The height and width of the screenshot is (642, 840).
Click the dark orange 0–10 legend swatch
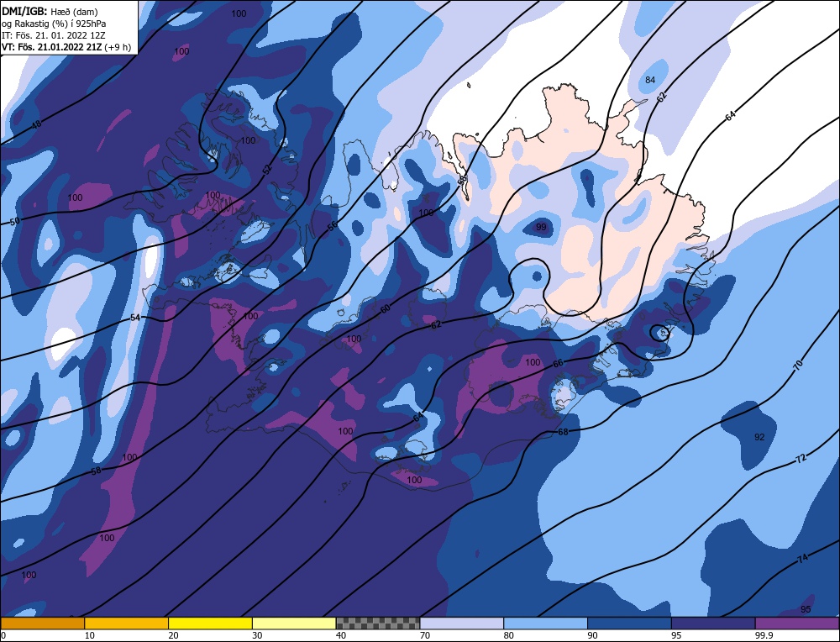(x=42, y=623)
